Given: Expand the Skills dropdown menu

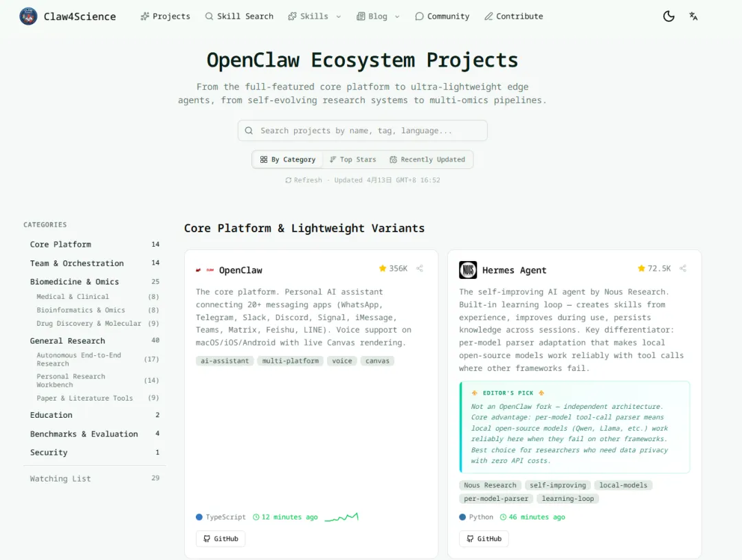Looking at the screenshot, I should tap(314, 16).
